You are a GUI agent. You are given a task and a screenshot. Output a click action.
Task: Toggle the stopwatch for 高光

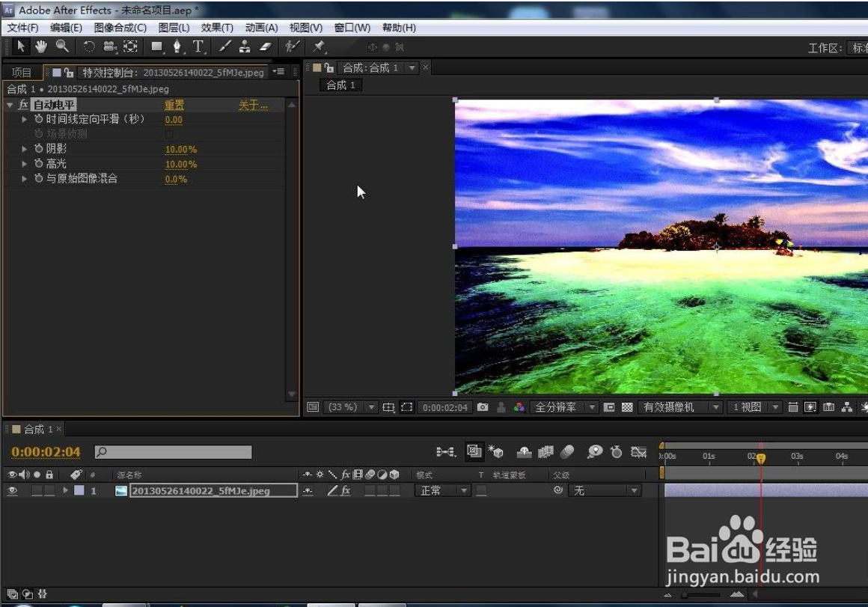[x=39, y=163]
